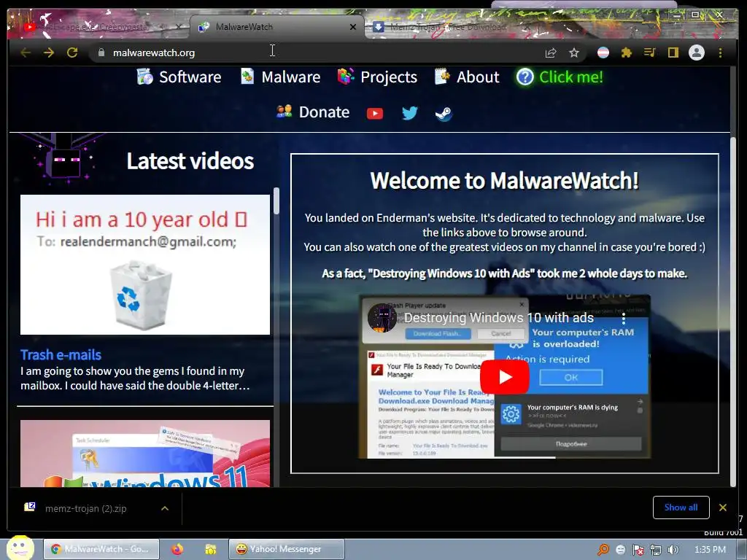Image resolution: width=747 pixels, height=560 pixels.
Task: Open memz-trojan (2).zip download item
Action: coord(86,508)
